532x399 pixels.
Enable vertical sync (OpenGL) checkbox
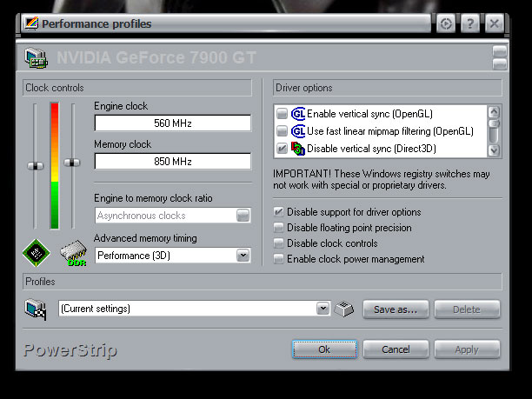tap(282, 114)
